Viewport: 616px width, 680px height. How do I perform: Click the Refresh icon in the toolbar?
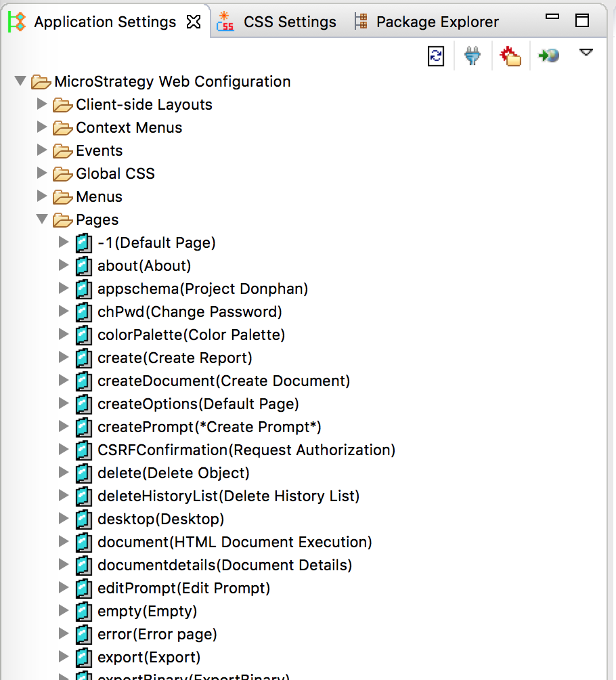435,56
